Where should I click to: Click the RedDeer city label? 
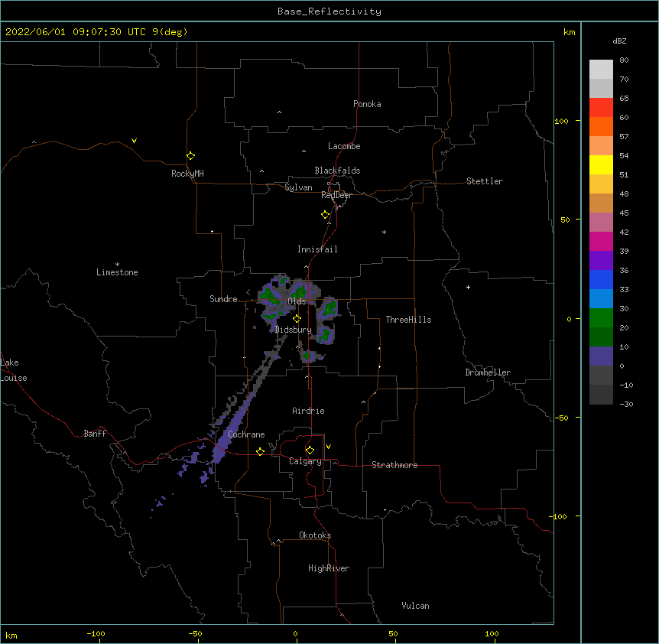336,195
